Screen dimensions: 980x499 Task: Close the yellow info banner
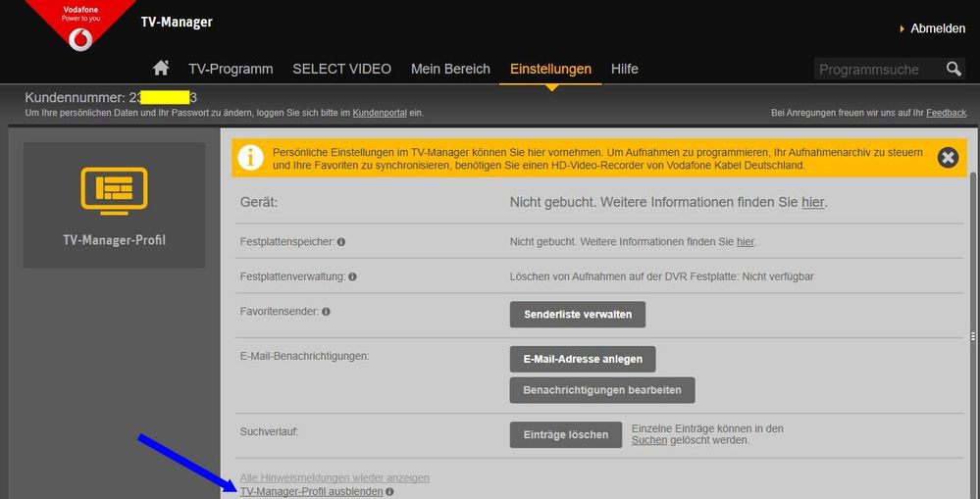point(948,158)
